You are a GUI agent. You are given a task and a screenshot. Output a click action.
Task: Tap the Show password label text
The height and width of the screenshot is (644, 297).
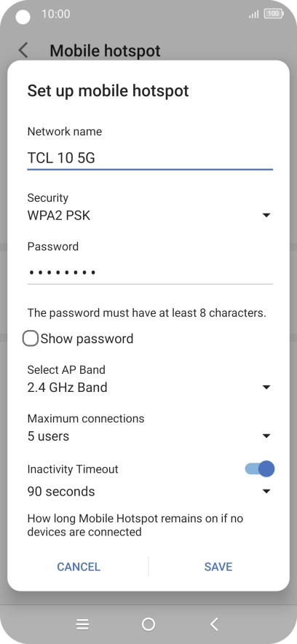(87, 339)
